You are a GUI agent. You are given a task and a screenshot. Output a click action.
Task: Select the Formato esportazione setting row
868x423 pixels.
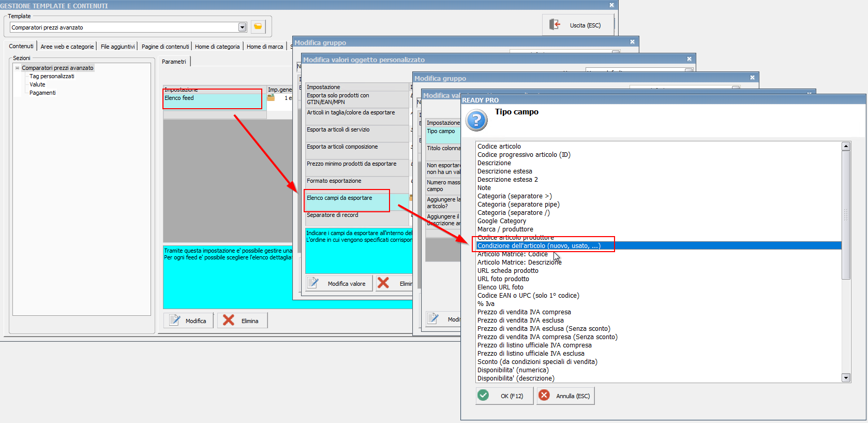tap(357, 185)
